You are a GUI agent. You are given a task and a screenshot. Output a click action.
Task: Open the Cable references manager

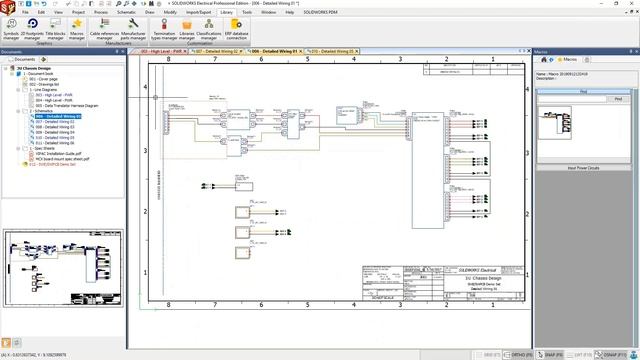(x=104, y=29)
